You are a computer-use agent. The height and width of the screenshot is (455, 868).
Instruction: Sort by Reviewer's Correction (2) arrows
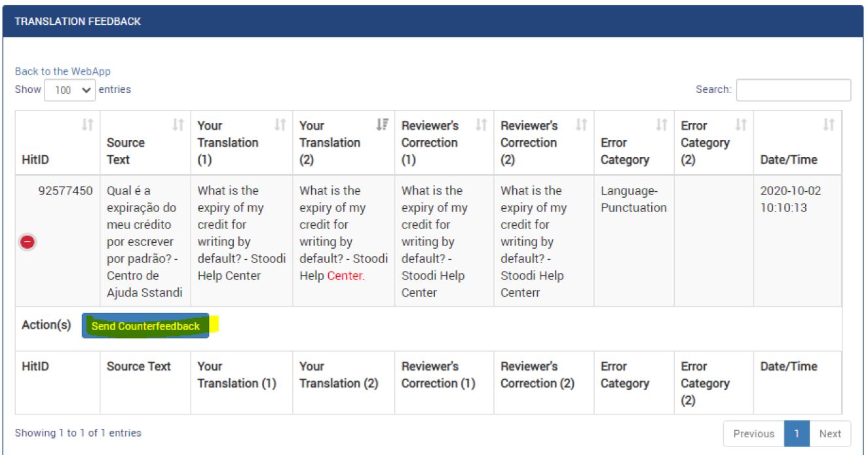point(581,124)
